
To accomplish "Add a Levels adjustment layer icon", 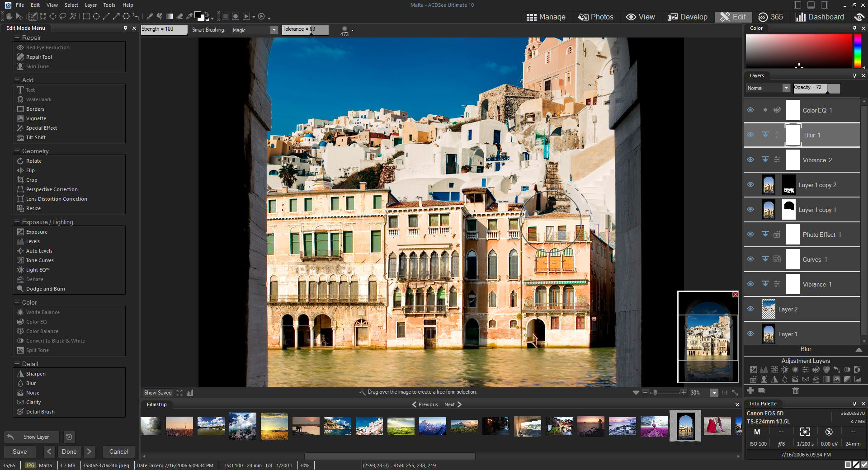I will pyautogui.click(x=764, y=370).
